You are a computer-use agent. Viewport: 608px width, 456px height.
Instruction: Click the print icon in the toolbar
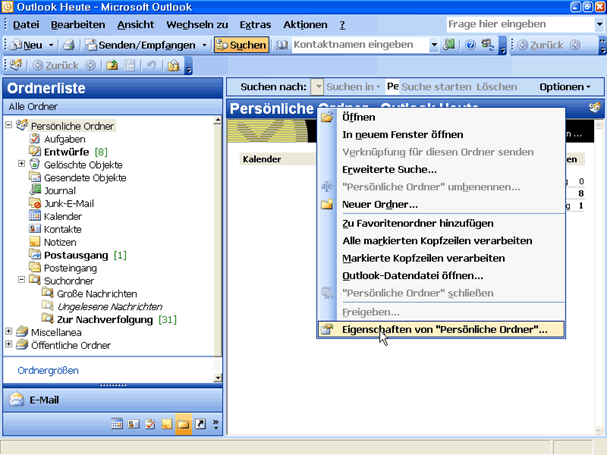[69, 45]
